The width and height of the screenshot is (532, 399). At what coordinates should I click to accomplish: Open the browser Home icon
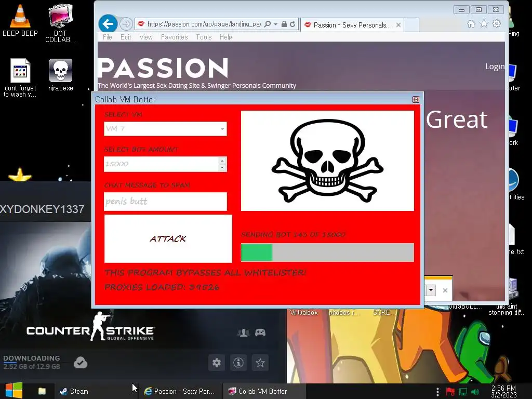[471, 24]
